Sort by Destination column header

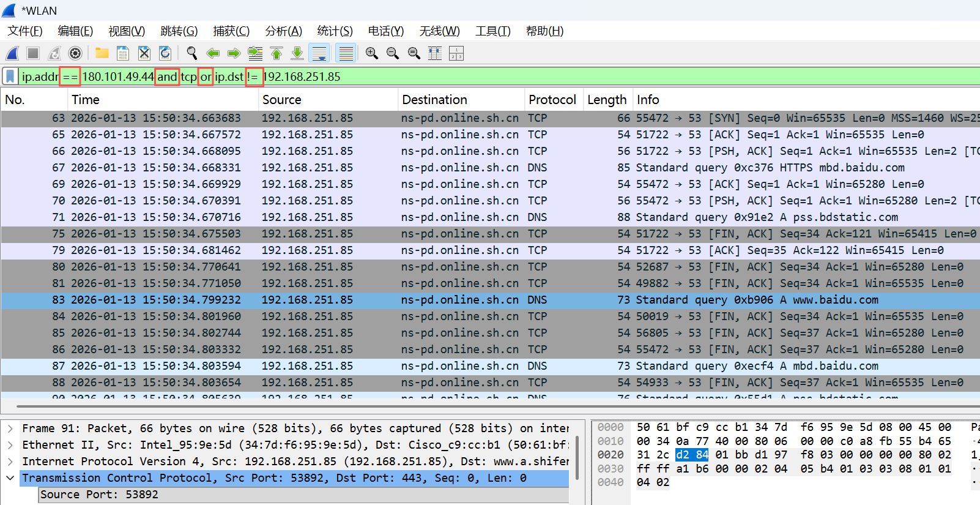[461, 100]
